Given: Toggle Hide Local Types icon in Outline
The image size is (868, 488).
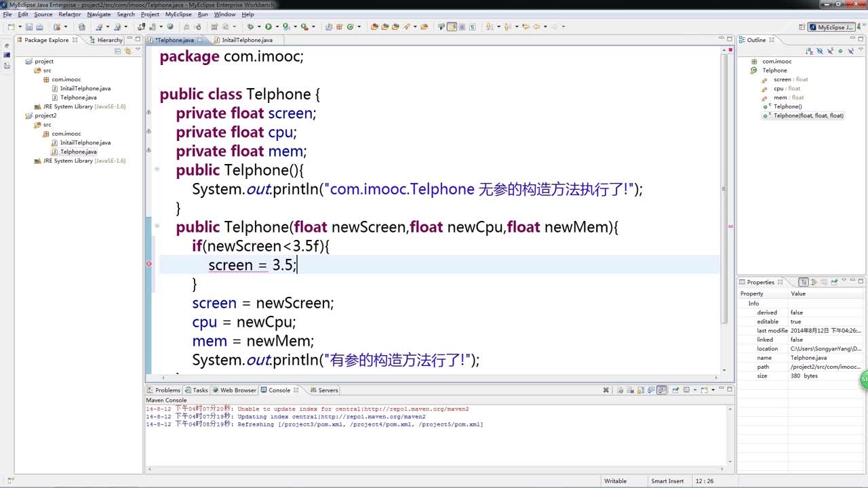Looking at the screenshot, I should pos(850,51).
